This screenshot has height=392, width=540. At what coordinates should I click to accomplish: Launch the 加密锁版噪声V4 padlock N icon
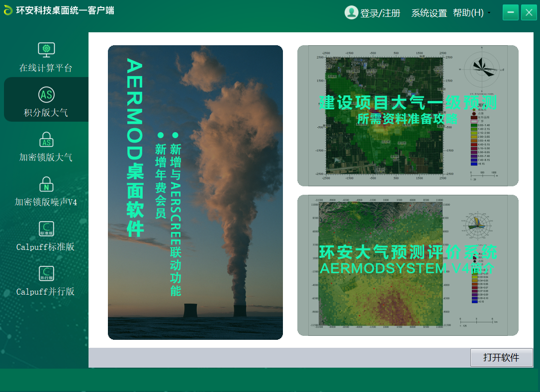pos(46,184)
